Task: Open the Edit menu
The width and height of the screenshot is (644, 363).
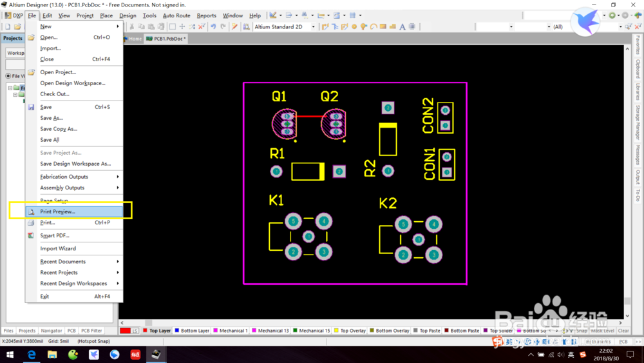Action: 47,15
